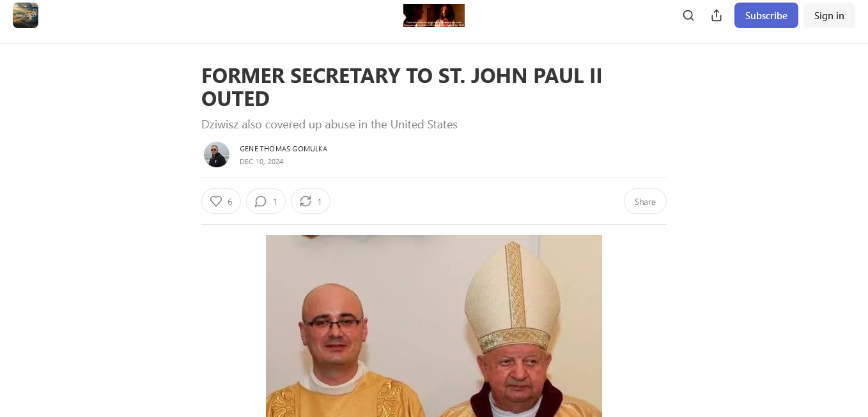Click the restack count beside the arrows
The image size is (868, 417).
(x=320, y=202)
